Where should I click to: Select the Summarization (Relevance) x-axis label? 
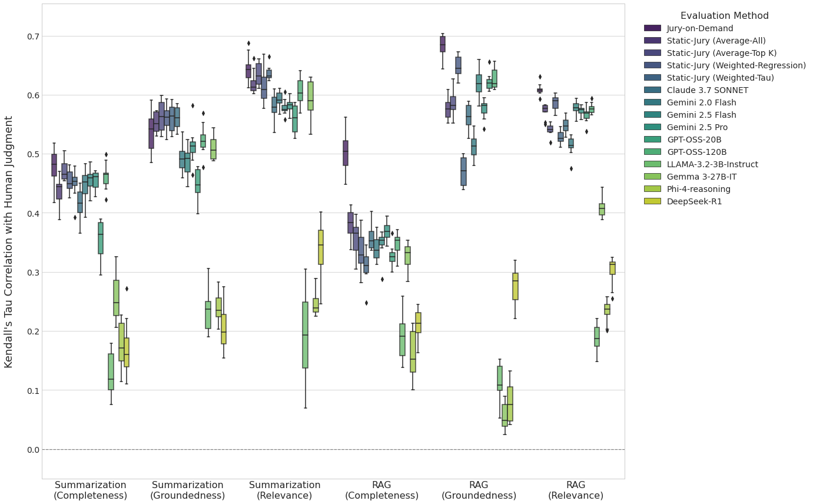pos(284,490)
